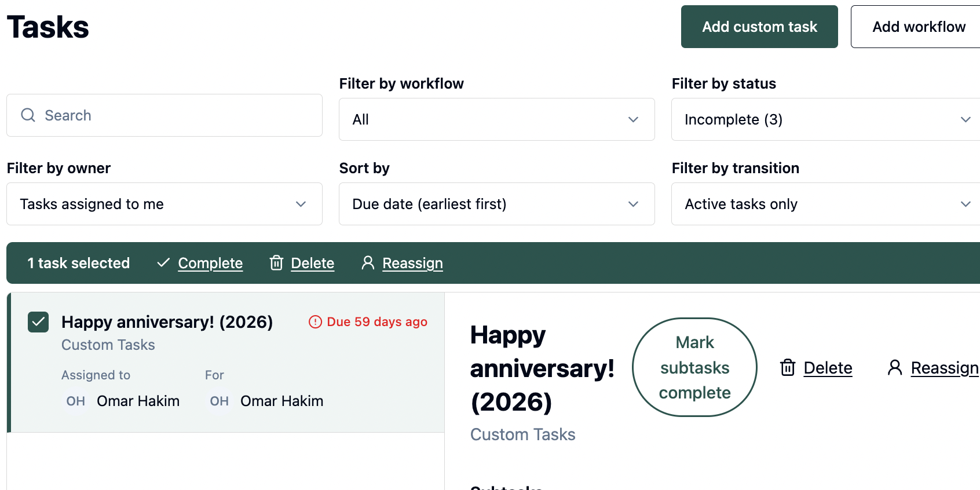Screen dimensions: 980x490
Task: Click trash icon in task detail panel
Action: coord(788,368)
